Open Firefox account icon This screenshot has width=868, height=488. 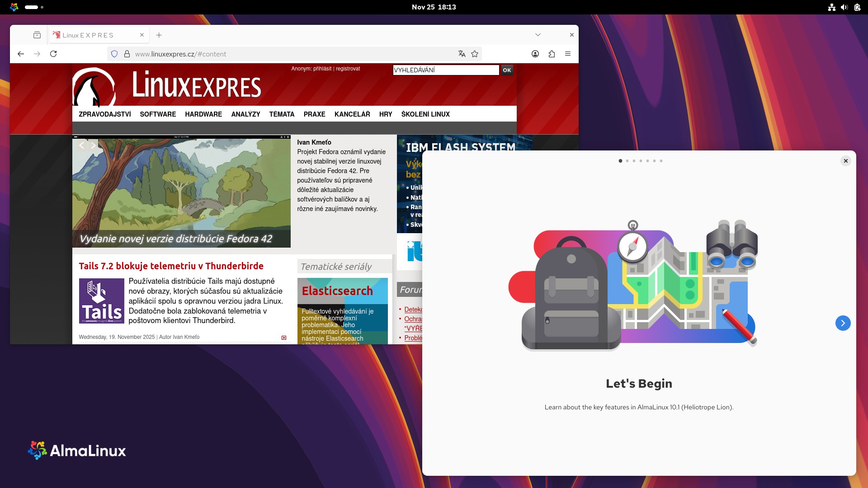(535, 54)
